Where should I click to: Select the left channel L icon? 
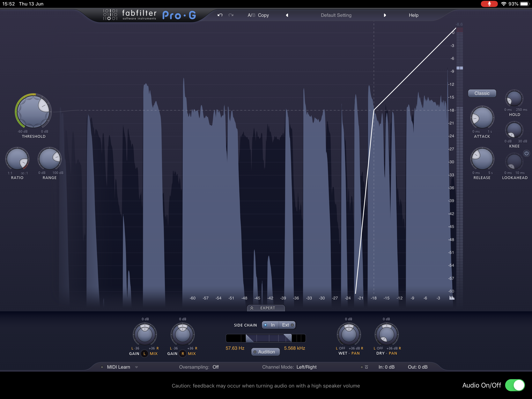[144, 354]
